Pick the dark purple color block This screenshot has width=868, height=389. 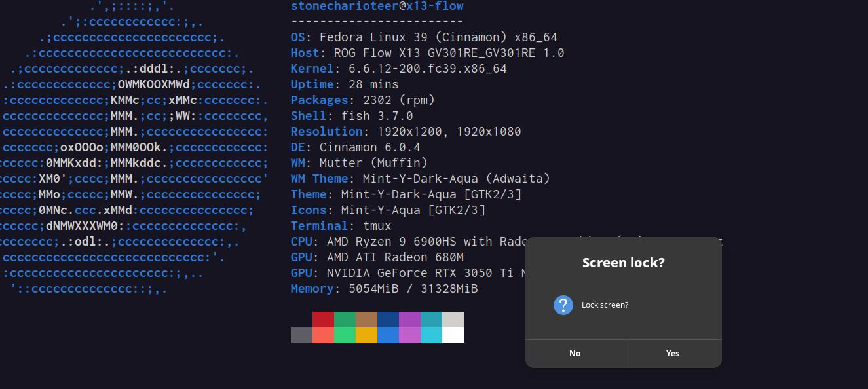pyautogui.click(x=409, y=320)
